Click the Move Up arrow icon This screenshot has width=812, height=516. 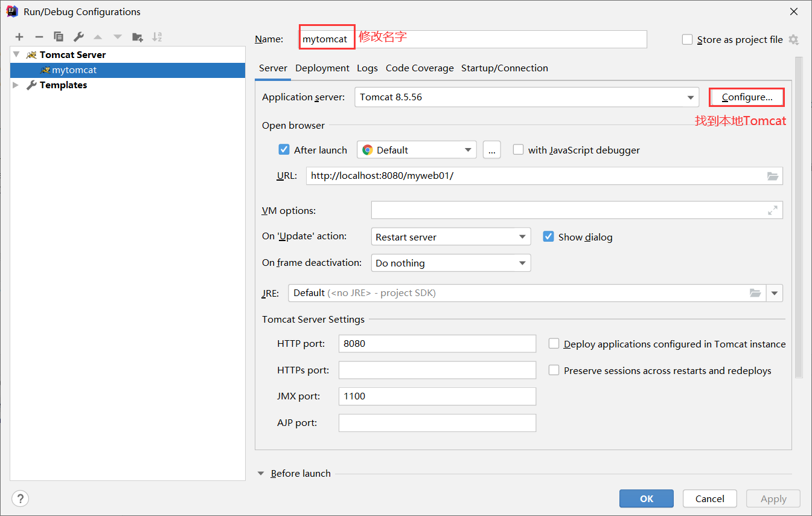pos(98,37)
